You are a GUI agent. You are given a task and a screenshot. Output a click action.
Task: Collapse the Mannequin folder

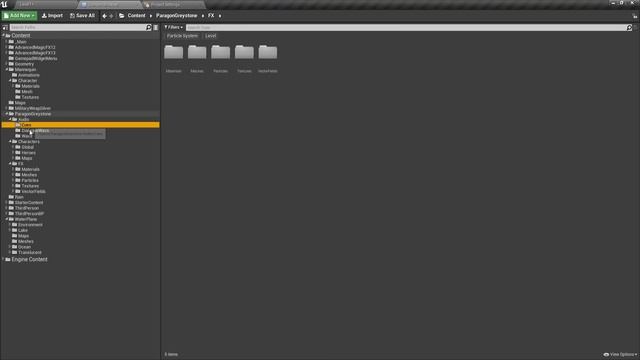click(x=7, y=69)
